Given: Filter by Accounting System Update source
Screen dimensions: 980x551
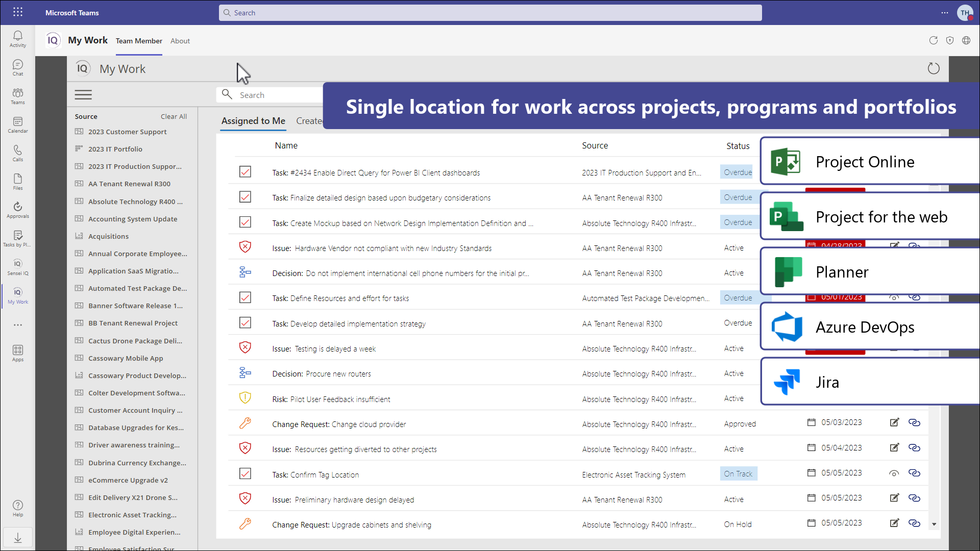Looking at the screenshot, I should pyautogui.click(x=133, y=219).
